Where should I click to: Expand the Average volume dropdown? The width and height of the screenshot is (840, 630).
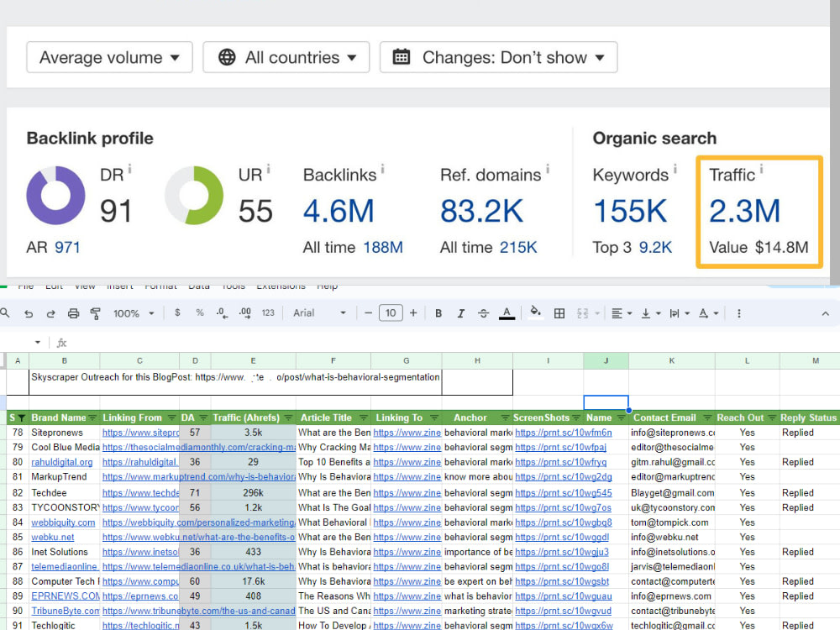click(109, 57)
